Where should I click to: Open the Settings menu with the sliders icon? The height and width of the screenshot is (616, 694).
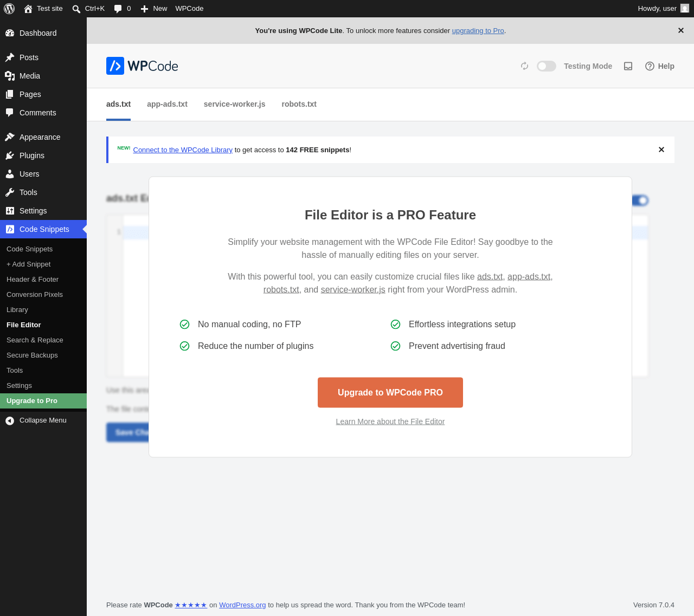(43, 211)
